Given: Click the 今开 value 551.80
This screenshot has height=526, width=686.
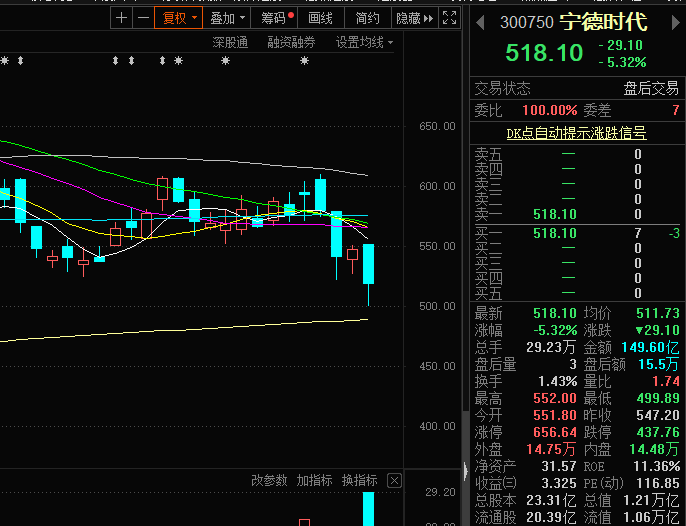Looking at the screenshot, I should click(x=555, y=415).
